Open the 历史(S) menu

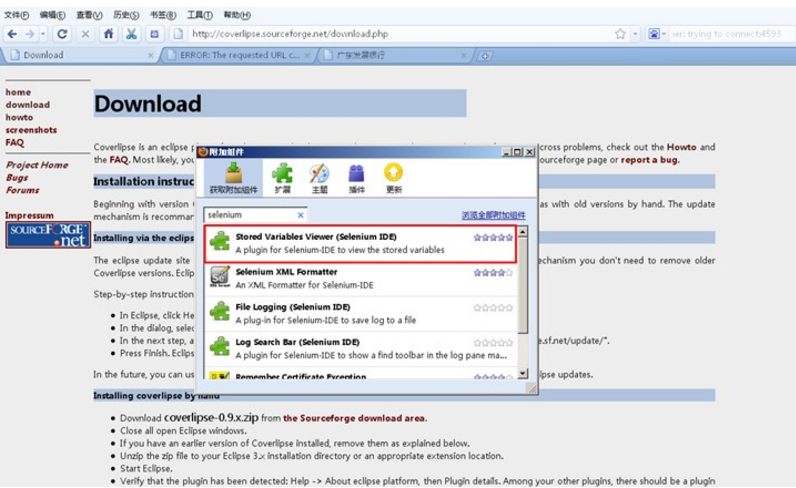(x=126, y=15)
